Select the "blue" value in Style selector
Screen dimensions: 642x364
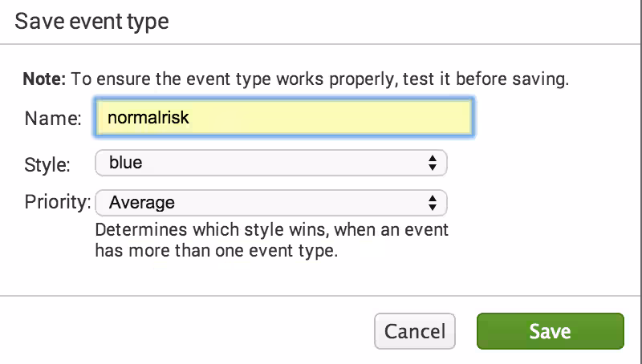coord(125,164)
